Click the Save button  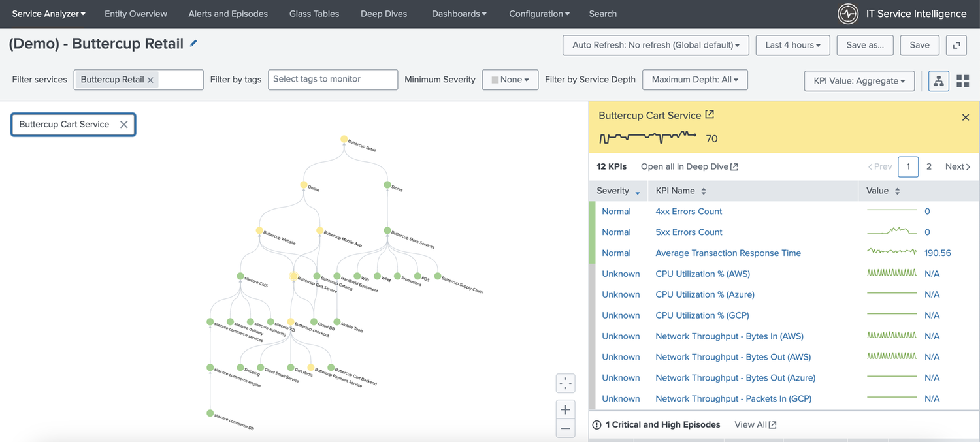919,45
